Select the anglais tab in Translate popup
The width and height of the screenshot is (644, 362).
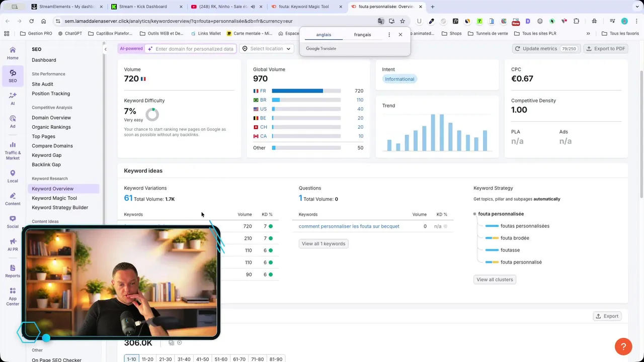(324, 35)
